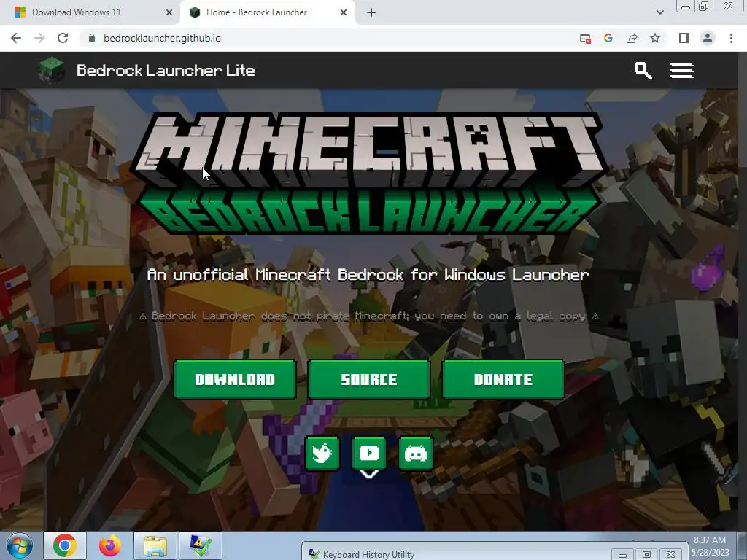Screen dimensions: 747x560
Task: Click the Bedrock Launcher block logo
Action: (52, 71)
